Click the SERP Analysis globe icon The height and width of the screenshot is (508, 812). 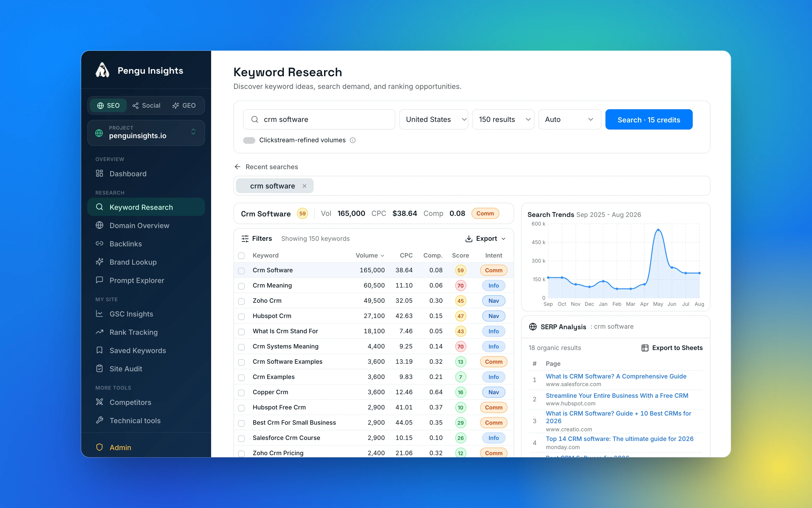coord(533,327)
